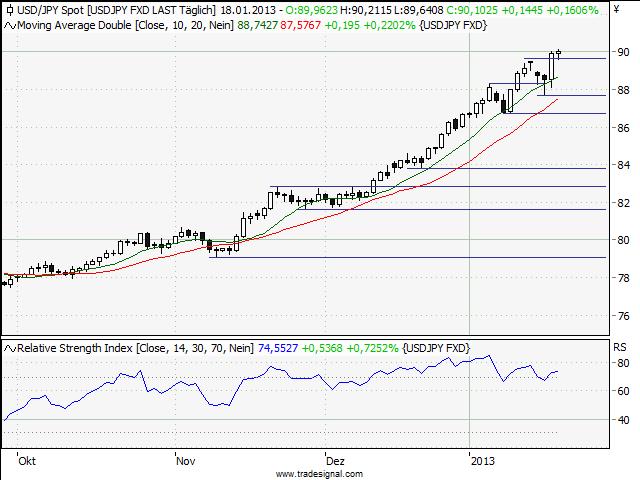Click the line icon before Relative Strength Index
640x480 pixels.
coord(9,347)
